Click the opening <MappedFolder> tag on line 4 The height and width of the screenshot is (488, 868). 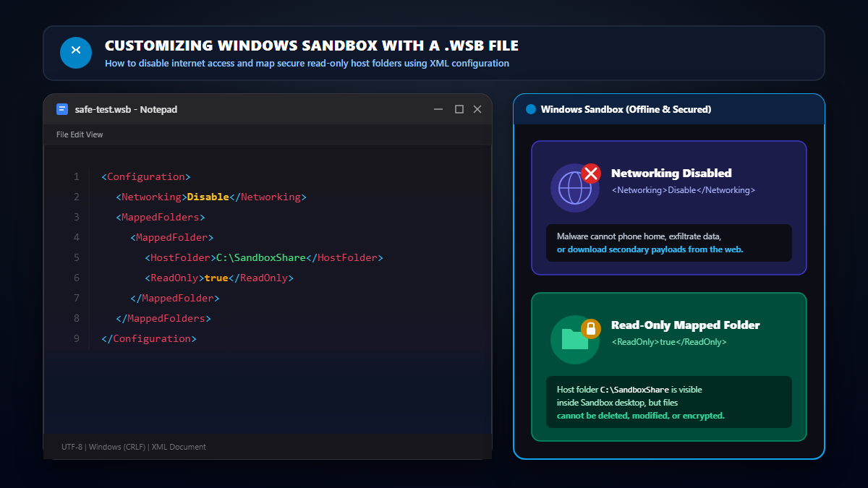(172, 237)
